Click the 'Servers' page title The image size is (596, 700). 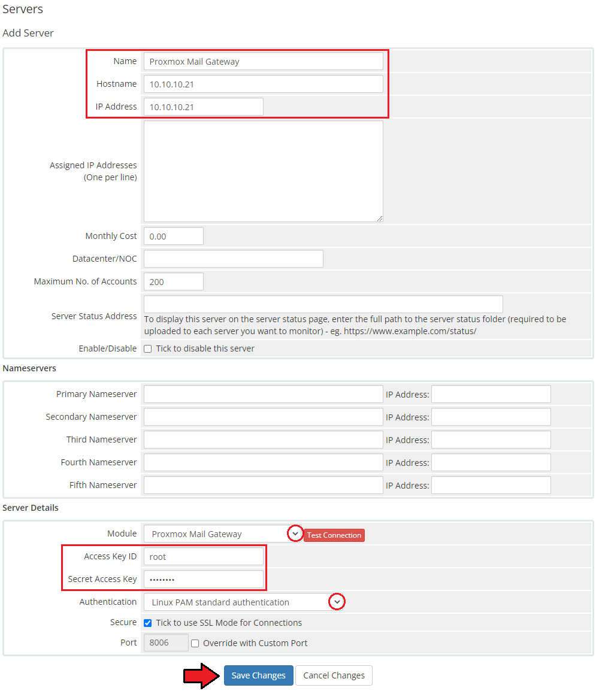click(x=23, y=9)
